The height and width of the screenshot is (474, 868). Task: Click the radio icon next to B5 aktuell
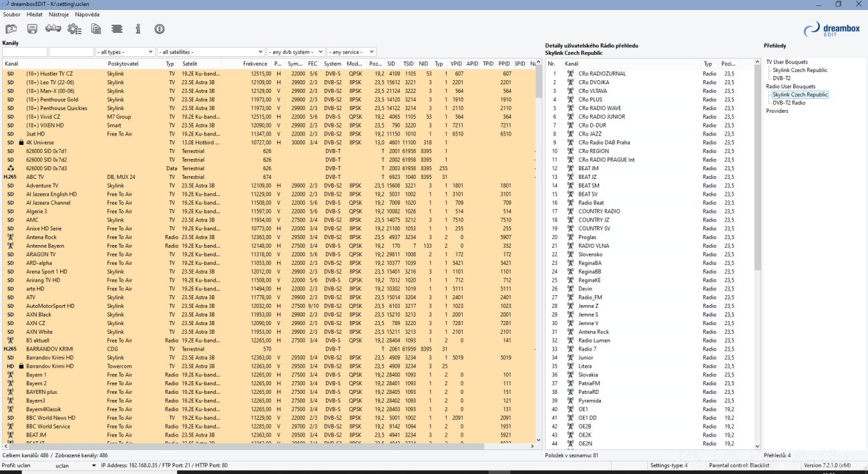10,340
